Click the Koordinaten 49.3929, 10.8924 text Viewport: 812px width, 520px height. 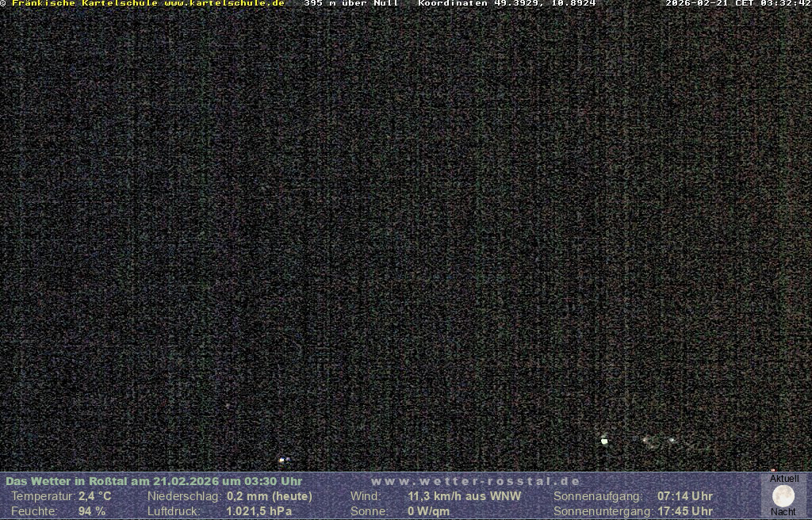(x=507, y=3)
